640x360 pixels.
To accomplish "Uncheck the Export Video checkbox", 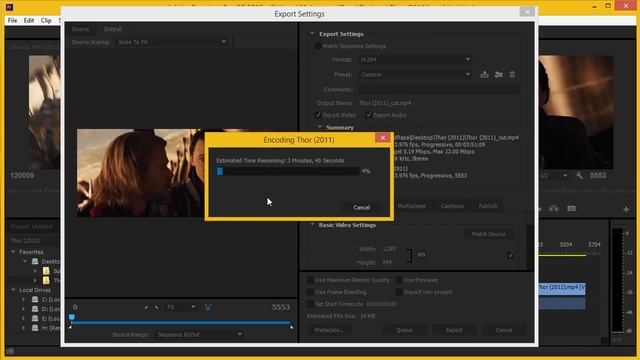I will click(x=318, y=115).
